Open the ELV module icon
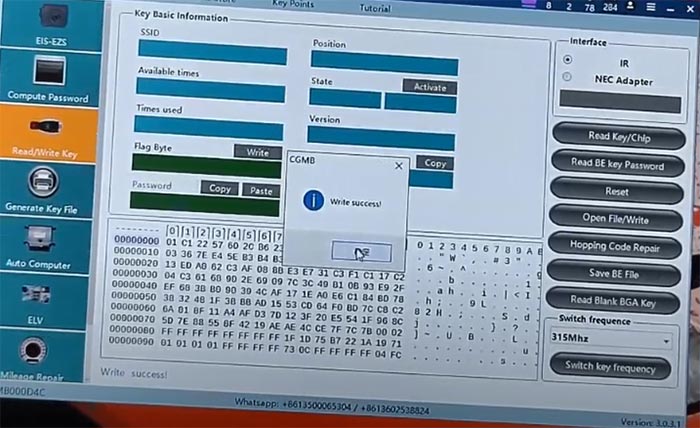Viewport: 700px width, 428px height. [x=40, y=297]
